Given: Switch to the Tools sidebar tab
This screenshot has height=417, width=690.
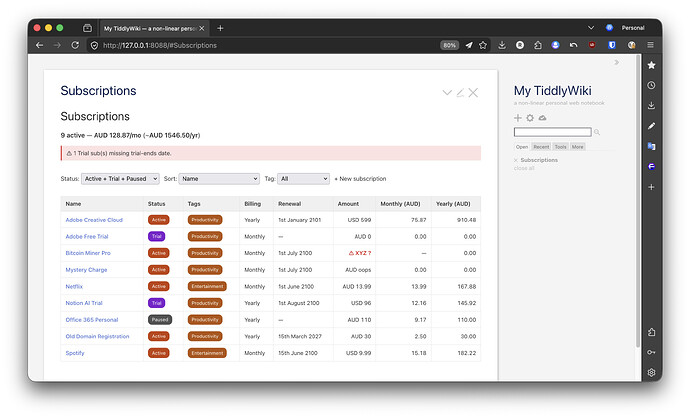Looking at the screenshot, I should pyautogui.click(x=560, y=147).
